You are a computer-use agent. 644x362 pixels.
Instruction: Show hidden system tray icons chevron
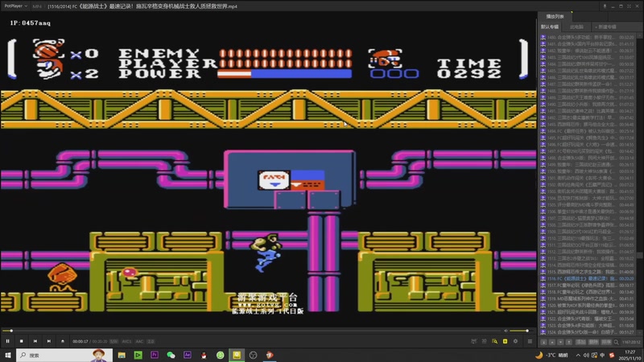(x=578, y=355)
